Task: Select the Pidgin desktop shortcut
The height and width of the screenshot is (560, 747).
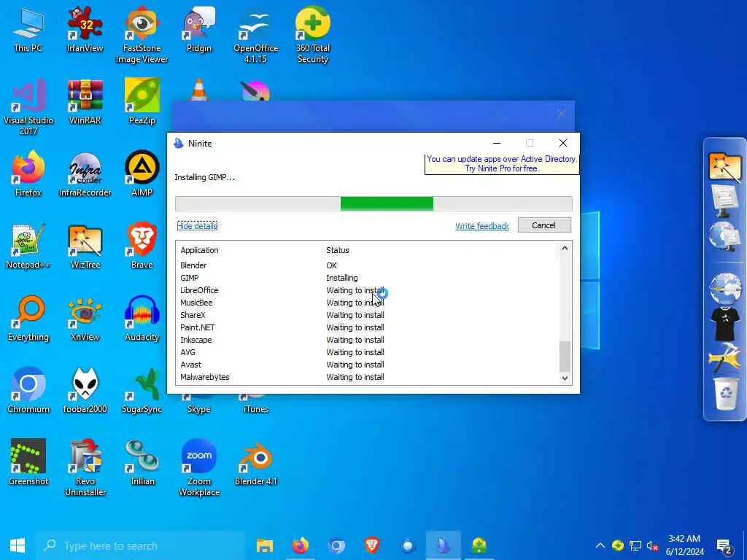Action: (198, 30)
